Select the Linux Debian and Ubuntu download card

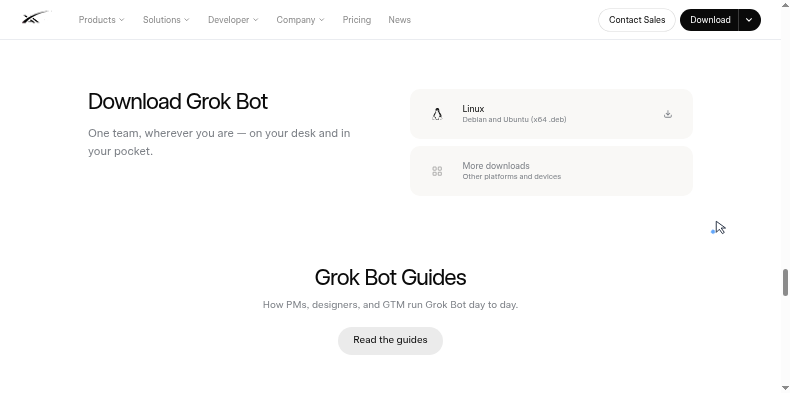point(552,114)
